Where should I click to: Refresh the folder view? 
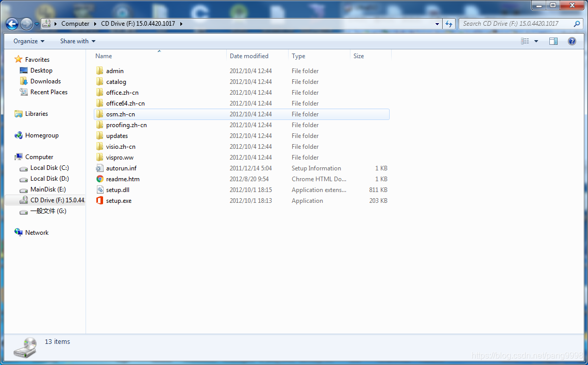449,24
